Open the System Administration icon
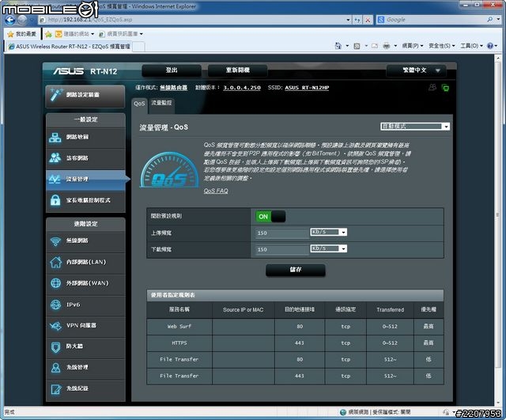This screenshot has height=420, width=506. [x=55, y=367]
